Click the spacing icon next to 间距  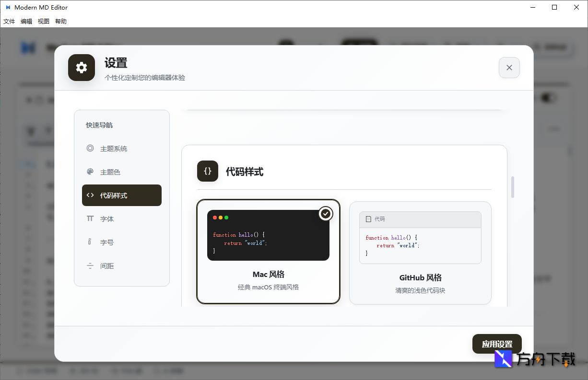[90, 265]
